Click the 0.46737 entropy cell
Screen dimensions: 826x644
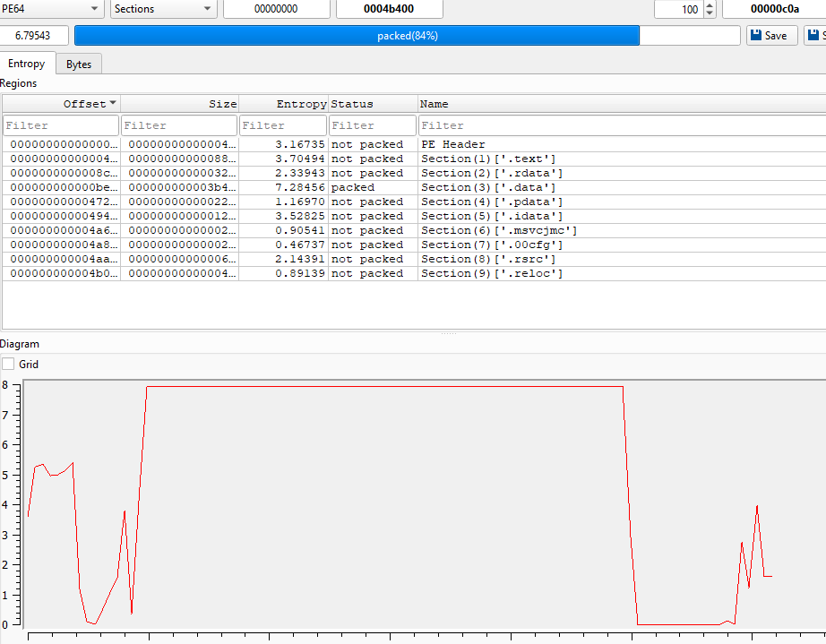[x=284, y=245]
